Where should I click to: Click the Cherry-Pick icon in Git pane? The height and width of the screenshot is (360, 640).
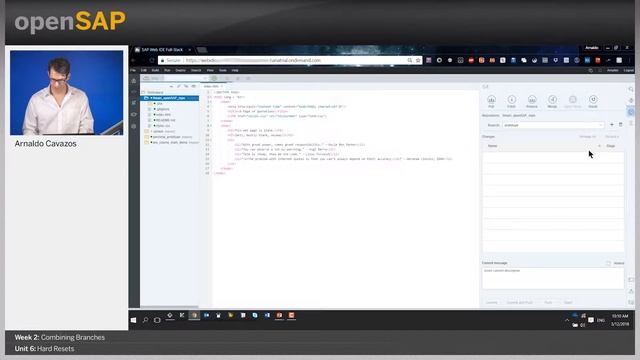[573, 100]
